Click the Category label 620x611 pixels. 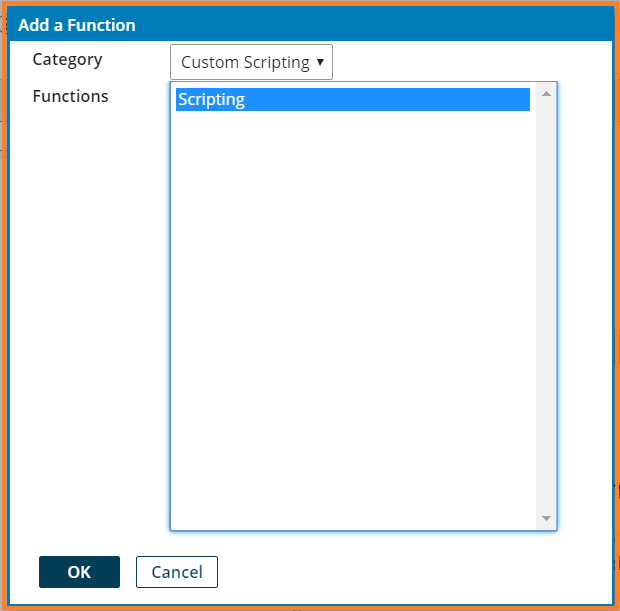point(67,59)
